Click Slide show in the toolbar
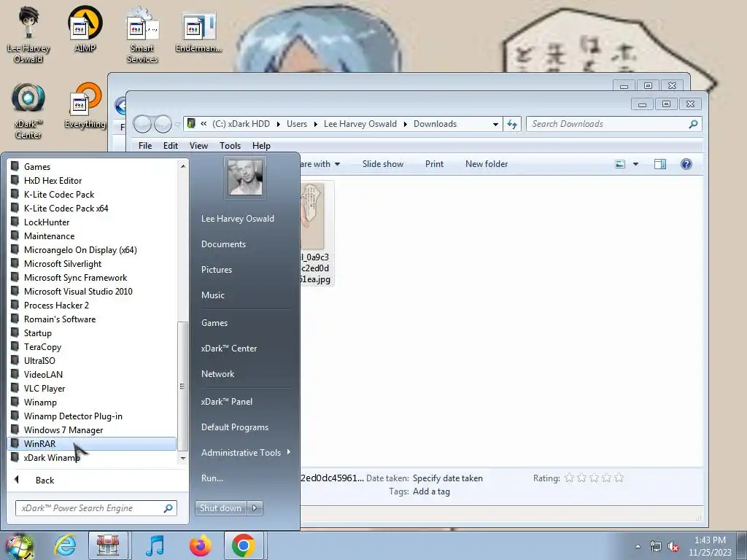 tap(382, 164)
